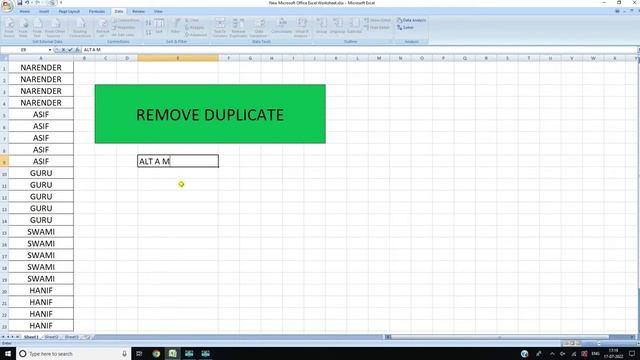
Task: Open Solver add-in
Action: [405, 27]
